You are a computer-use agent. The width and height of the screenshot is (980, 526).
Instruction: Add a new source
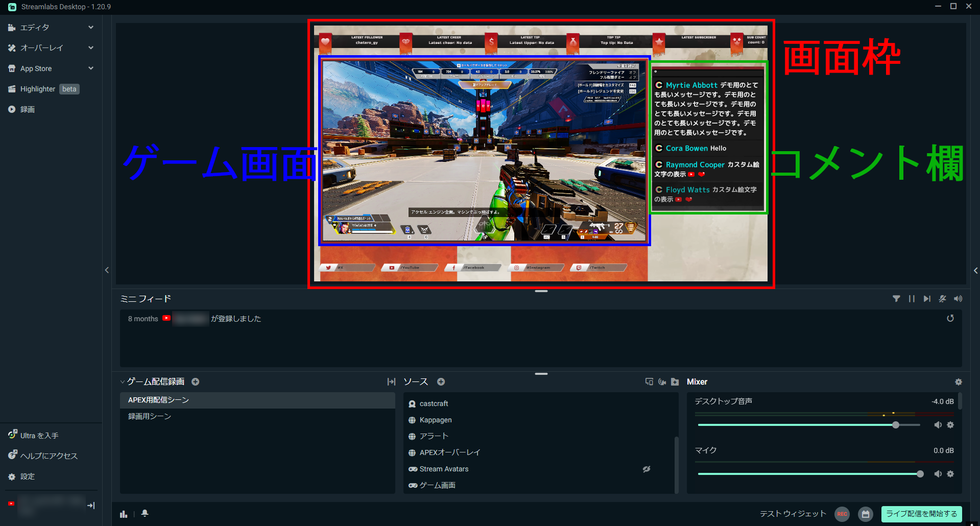[x=441, y=381]
